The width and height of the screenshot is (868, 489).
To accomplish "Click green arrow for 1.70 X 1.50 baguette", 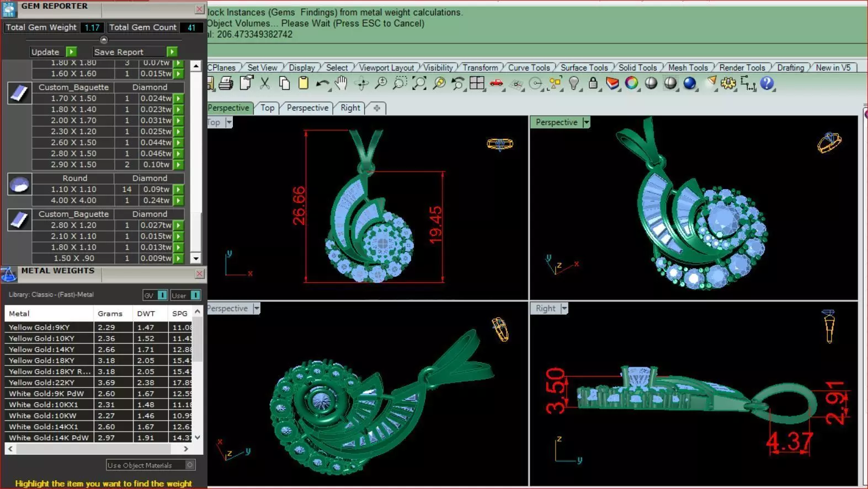I will point(178,99).
